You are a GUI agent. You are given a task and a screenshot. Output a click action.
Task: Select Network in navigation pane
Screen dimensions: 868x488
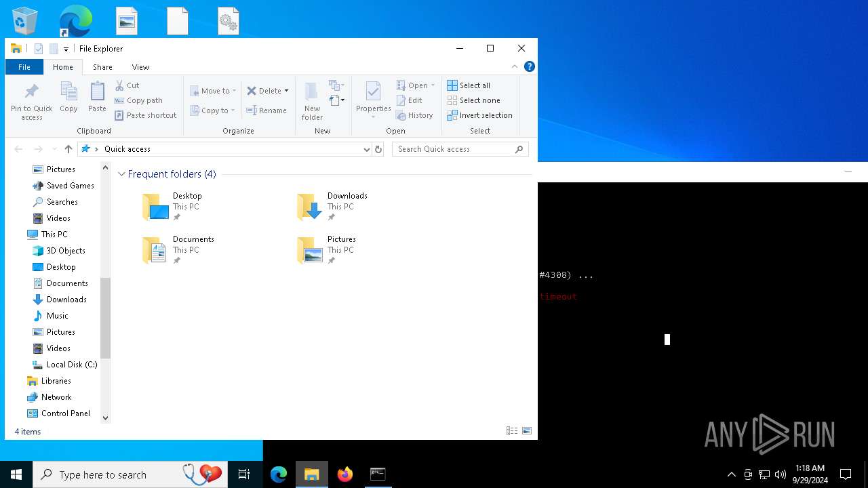pos(50,397)
